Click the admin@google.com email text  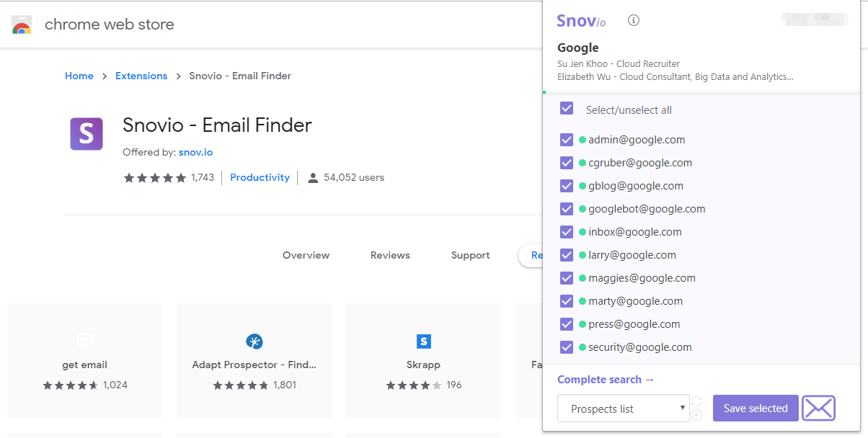tap(637, 140)
